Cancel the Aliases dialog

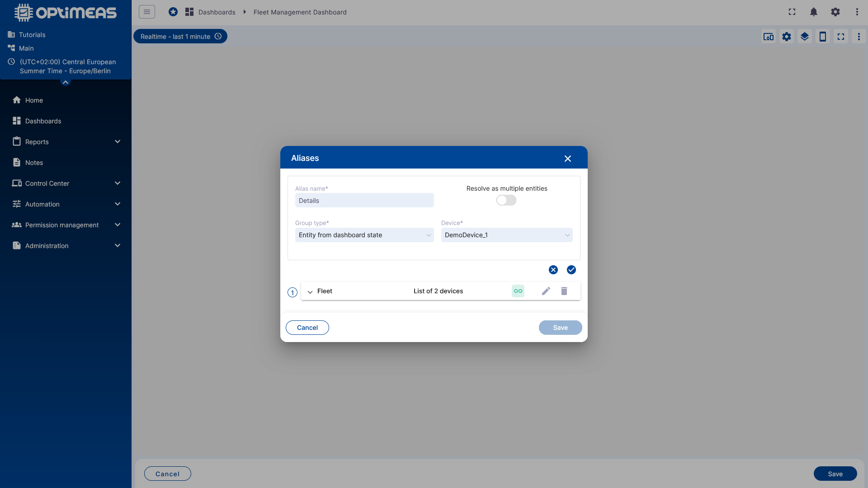[307, 328]
